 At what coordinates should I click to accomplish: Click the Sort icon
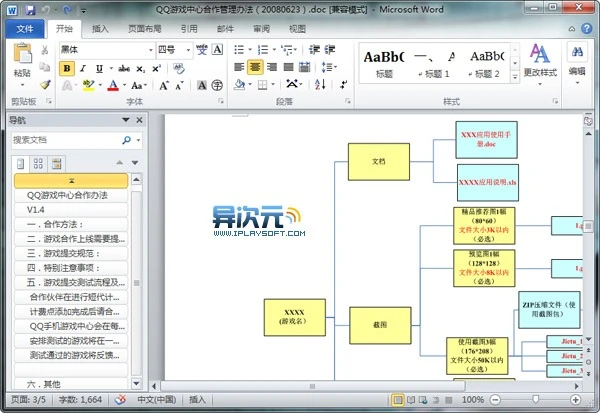coord(320,85)
